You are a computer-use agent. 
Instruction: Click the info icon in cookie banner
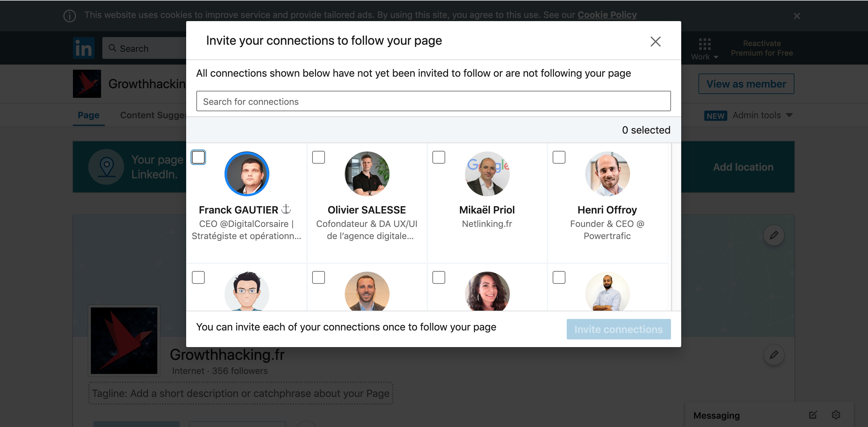click(x=70, y=16)
